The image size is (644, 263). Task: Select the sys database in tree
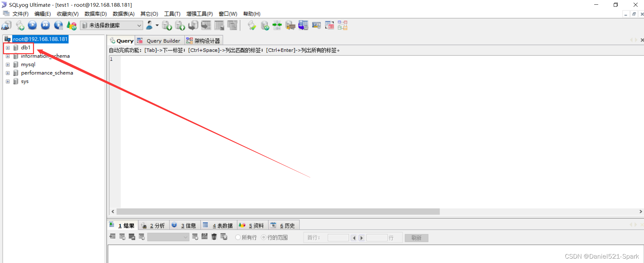coord(25,81)
